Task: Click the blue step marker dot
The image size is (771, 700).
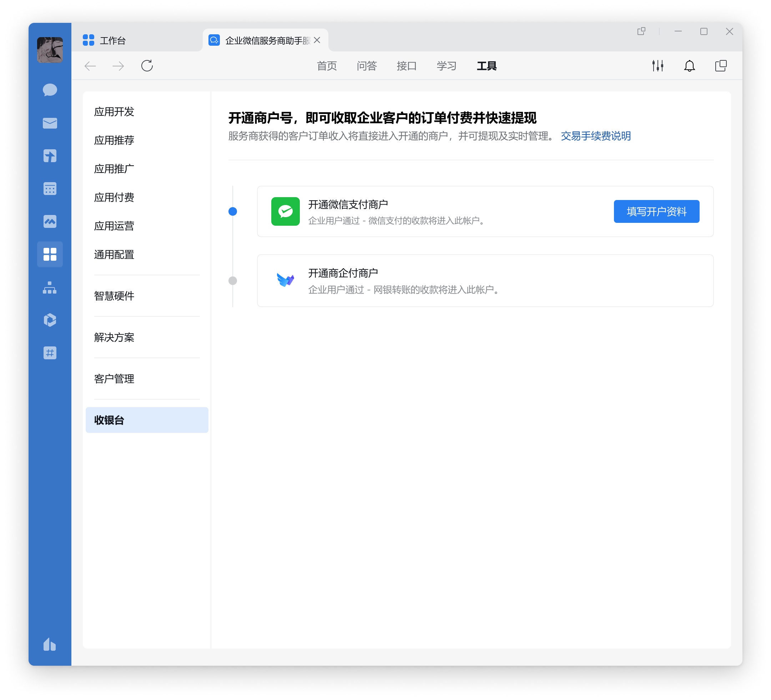Action: tap(232, 211)
